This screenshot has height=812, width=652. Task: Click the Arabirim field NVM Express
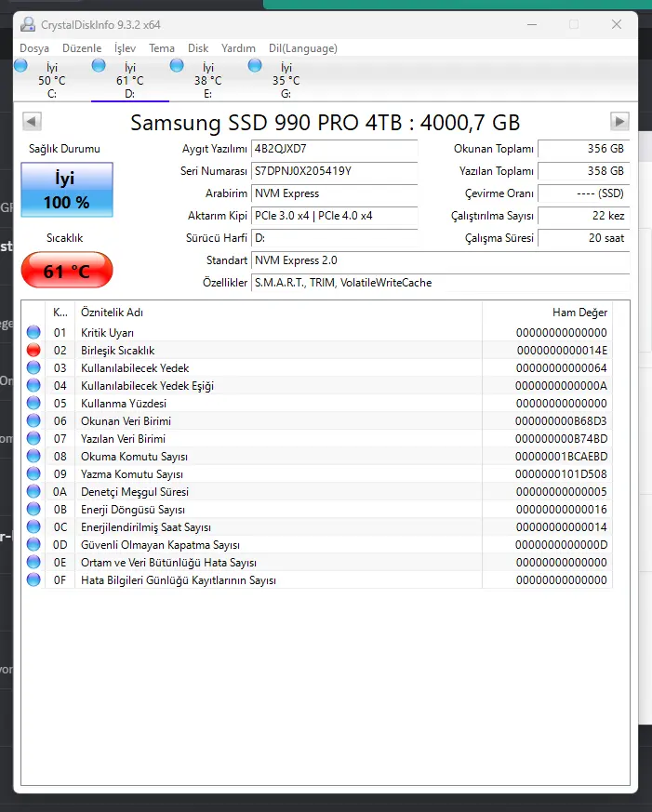334,193
